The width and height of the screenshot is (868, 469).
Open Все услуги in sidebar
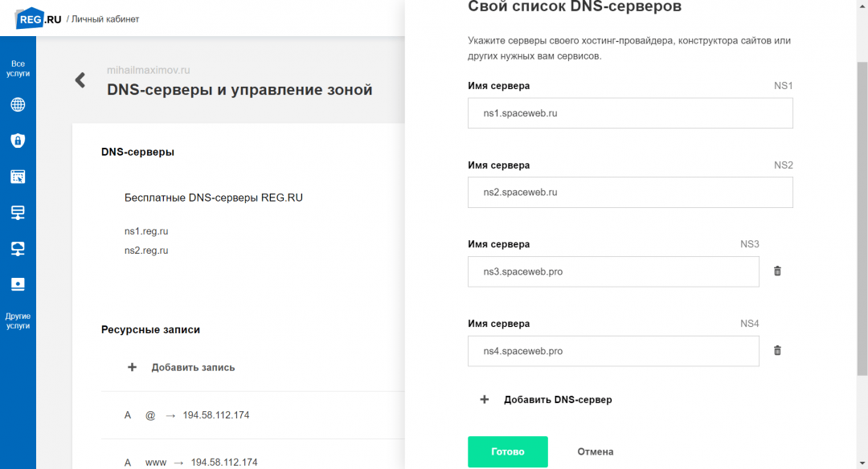[18, 68]
